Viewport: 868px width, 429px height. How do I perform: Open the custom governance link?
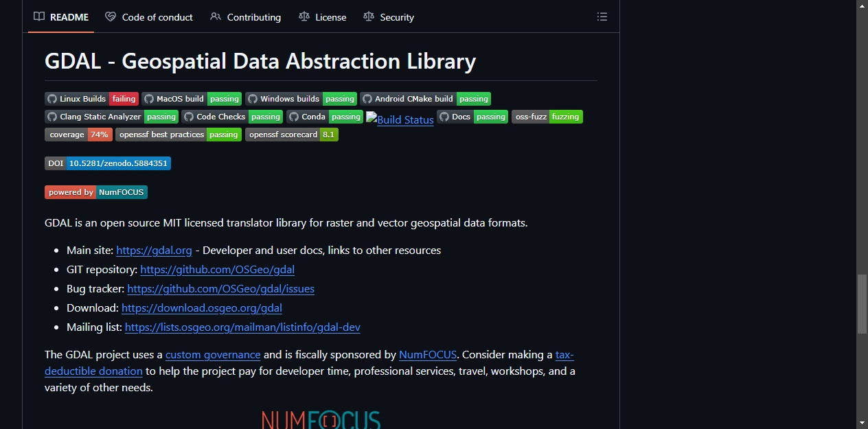click(x=213, y=355)
